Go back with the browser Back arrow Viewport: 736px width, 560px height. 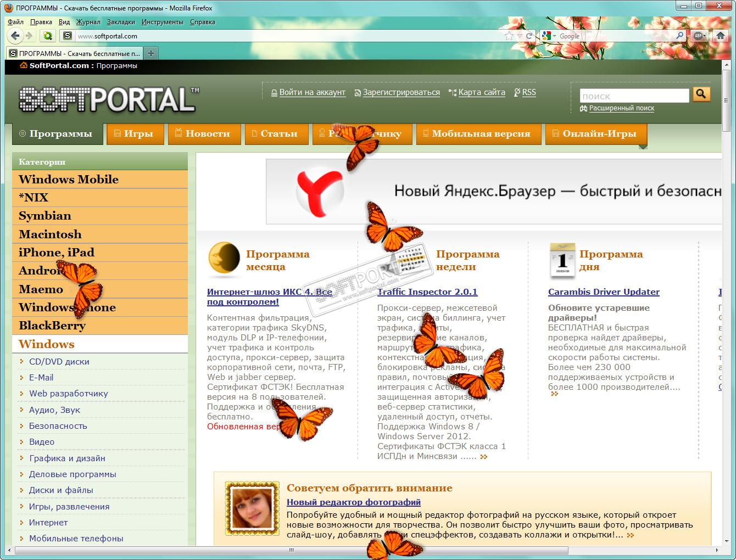coord(15,36)
